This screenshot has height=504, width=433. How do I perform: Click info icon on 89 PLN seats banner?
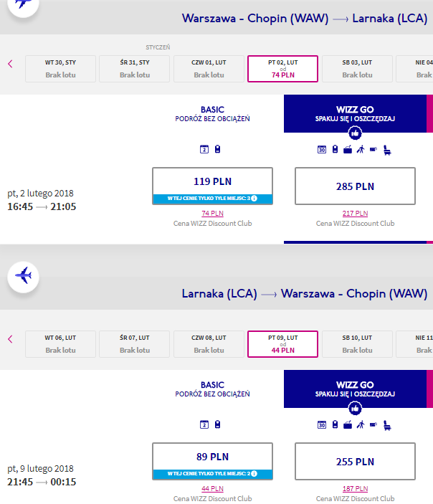(x=254, y=473)
